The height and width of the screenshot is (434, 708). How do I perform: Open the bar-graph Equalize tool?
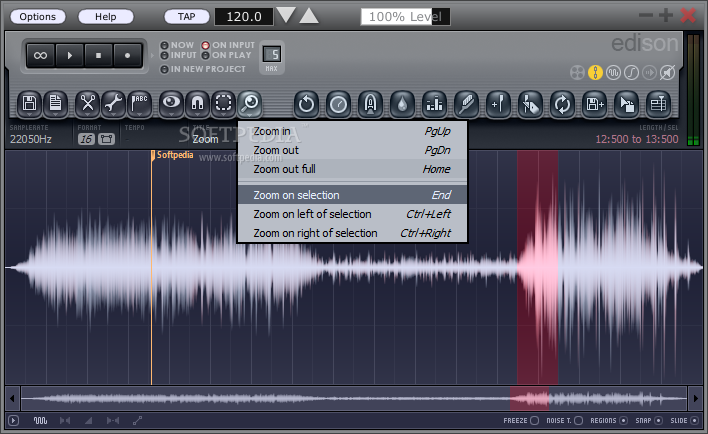pos(434,104)
